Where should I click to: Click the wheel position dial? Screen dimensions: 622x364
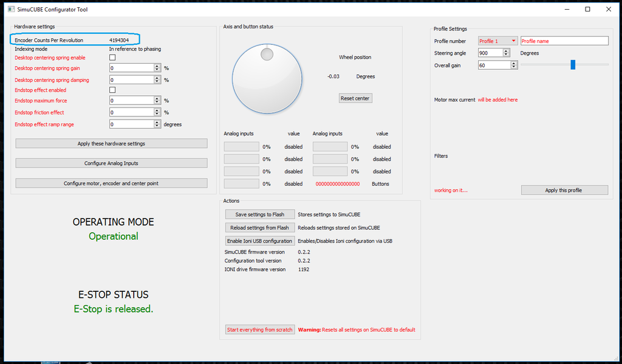[267, 79]
